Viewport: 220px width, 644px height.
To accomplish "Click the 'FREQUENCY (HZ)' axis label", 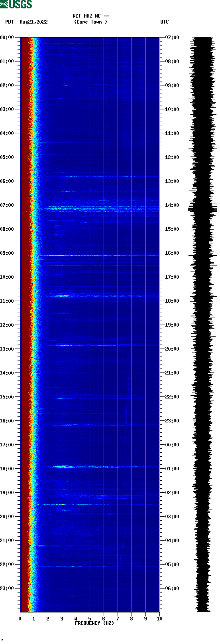I will pyautogui.click(x=94, y=623).
